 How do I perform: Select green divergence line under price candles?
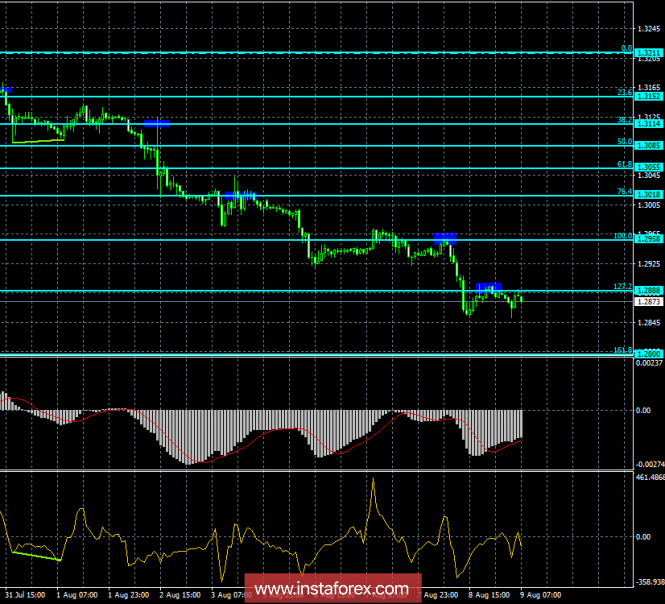pos(38,141)
